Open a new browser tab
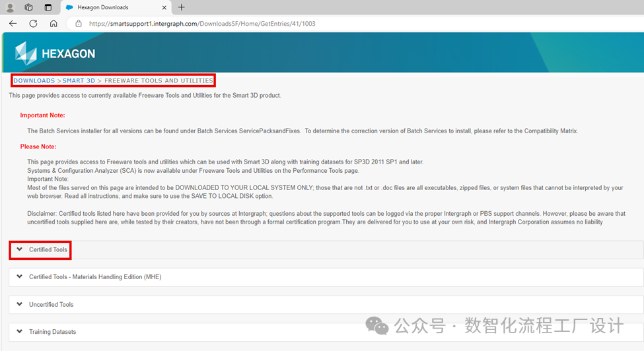This screenshot has width=644, height=351. (x=181, y=7)
